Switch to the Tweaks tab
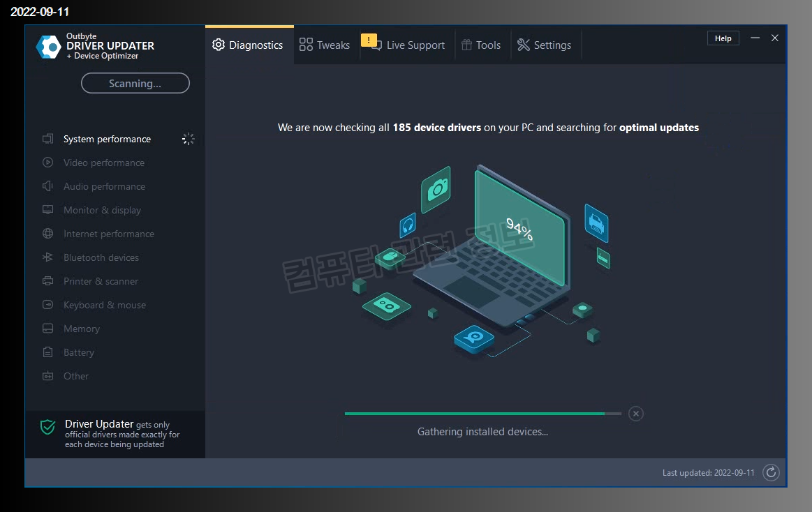This screenshot has width=812, height=512. point(325,45)
